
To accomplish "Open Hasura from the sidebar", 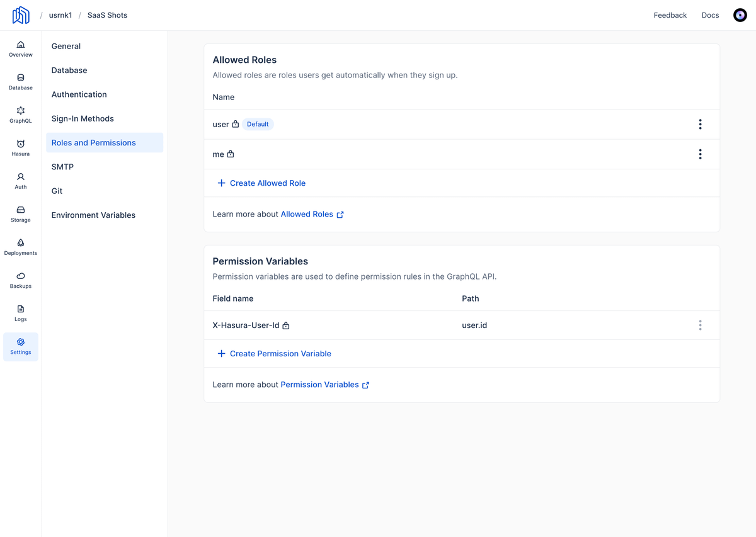I will pos(21,148).
